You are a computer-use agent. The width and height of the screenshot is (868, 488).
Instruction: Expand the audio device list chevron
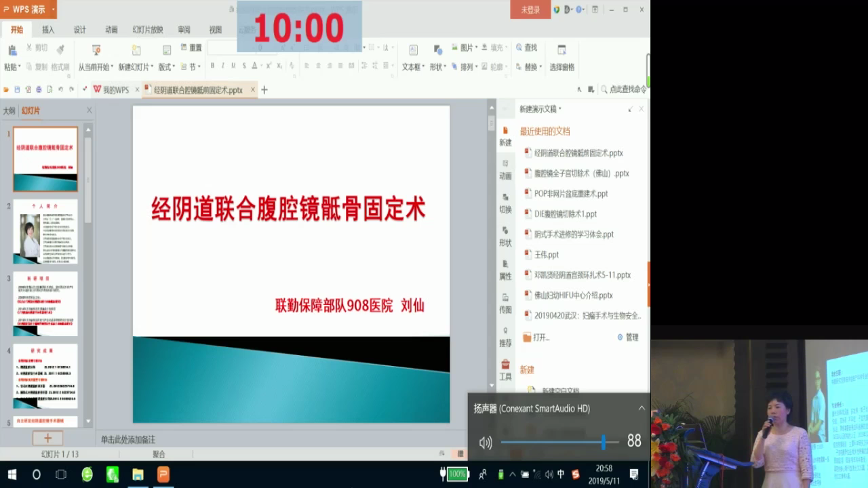tap(641, 408)
